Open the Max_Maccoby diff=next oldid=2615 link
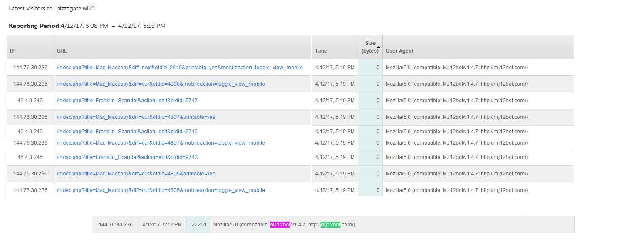This screenshot has width=644, height=243. (180, 67)
